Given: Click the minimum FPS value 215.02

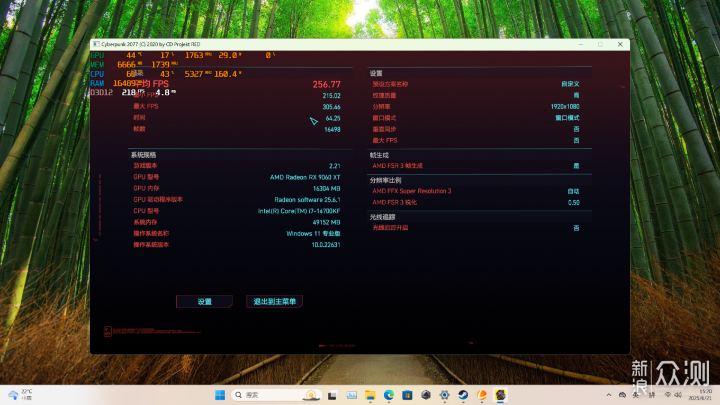Looking at the screenshot, I should click(x=332, y=96).
